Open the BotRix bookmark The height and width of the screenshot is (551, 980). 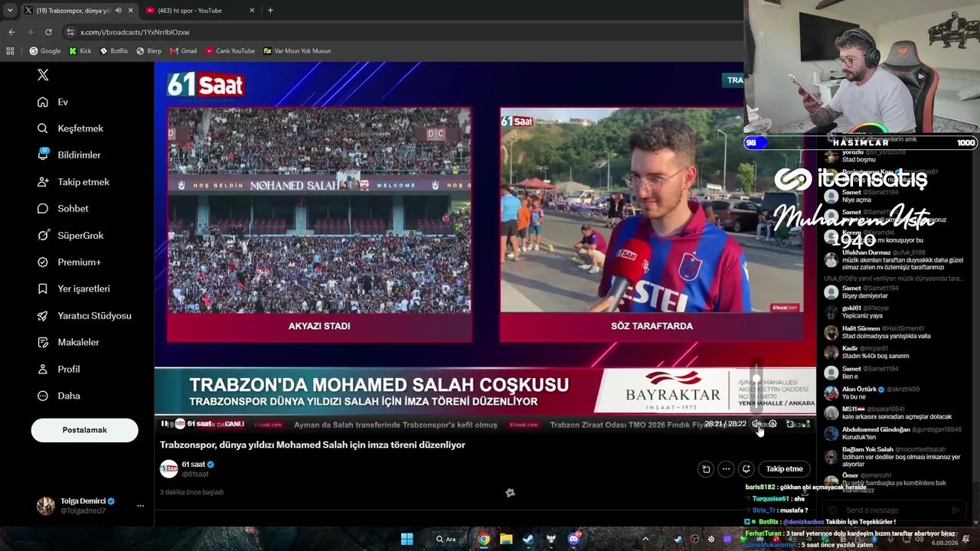(114, 51)
